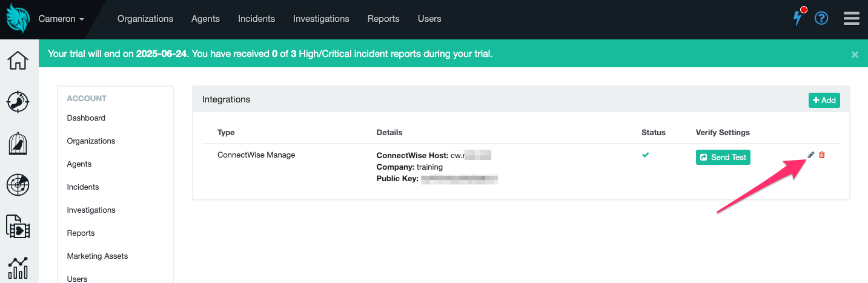Click the Huntress logo in top left
Screen dimensions: 868x283
18,18
